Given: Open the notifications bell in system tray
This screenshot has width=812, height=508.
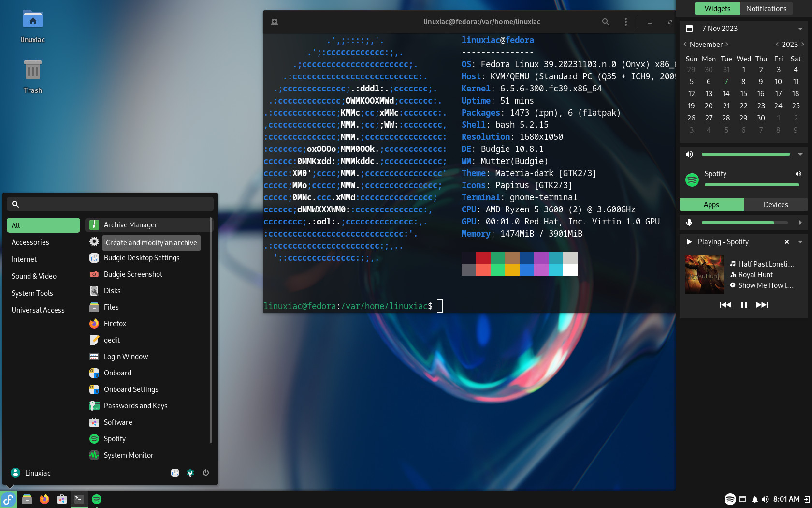Looking at the screenshot, I should point(754,499).
